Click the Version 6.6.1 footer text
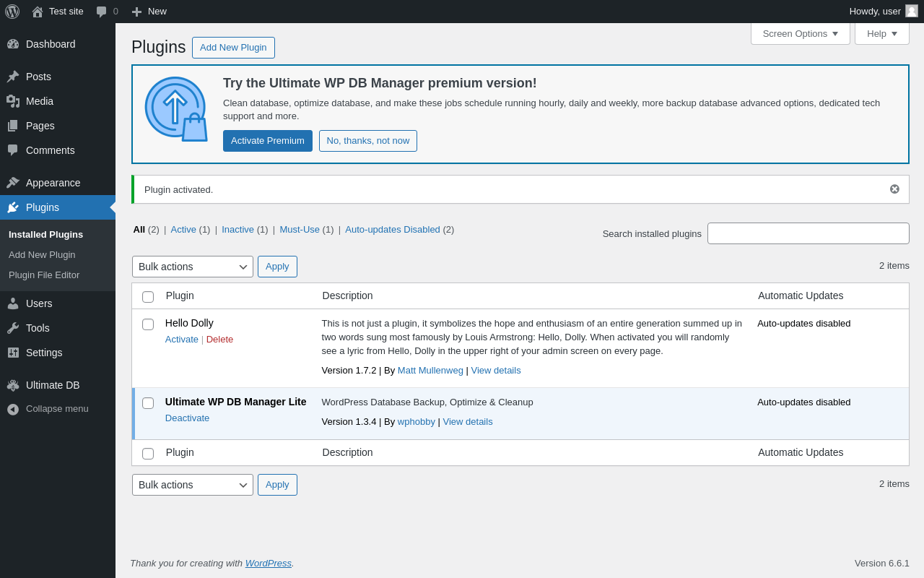924x578 pixels. (x=882, y=564)
